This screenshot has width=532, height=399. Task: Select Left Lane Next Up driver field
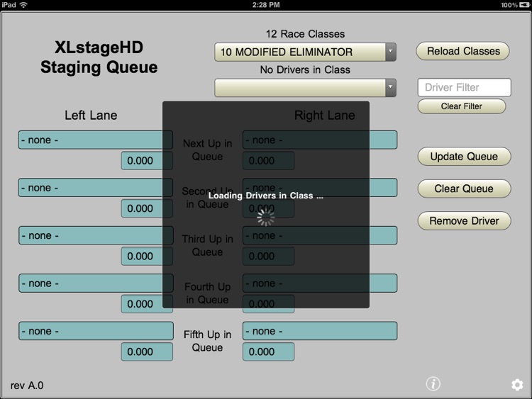[x=96, y=140]
